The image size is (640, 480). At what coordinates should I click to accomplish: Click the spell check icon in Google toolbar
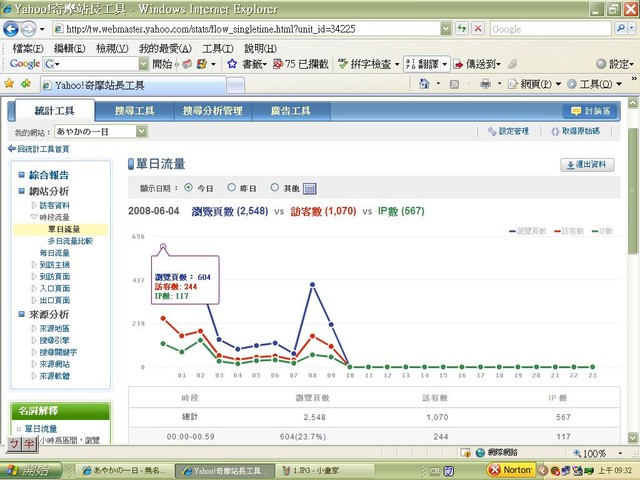pyautogui.click(x=343, y=64)
